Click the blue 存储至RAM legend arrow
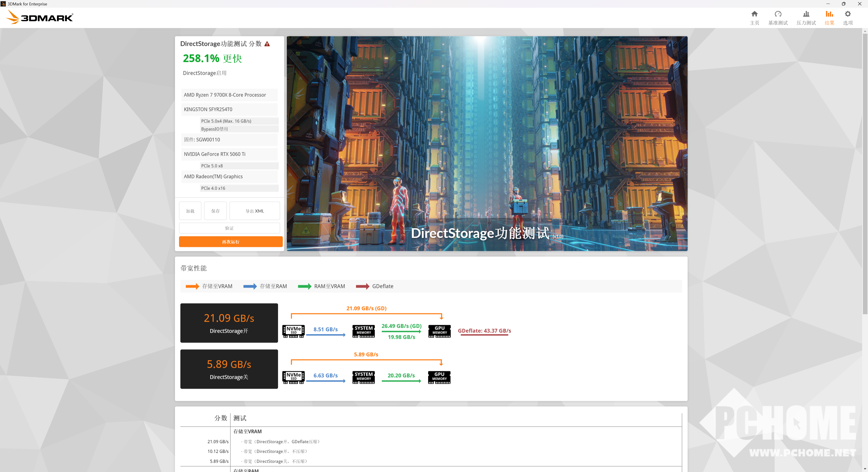Screen dimensions: 868x472 pos(250,286)
